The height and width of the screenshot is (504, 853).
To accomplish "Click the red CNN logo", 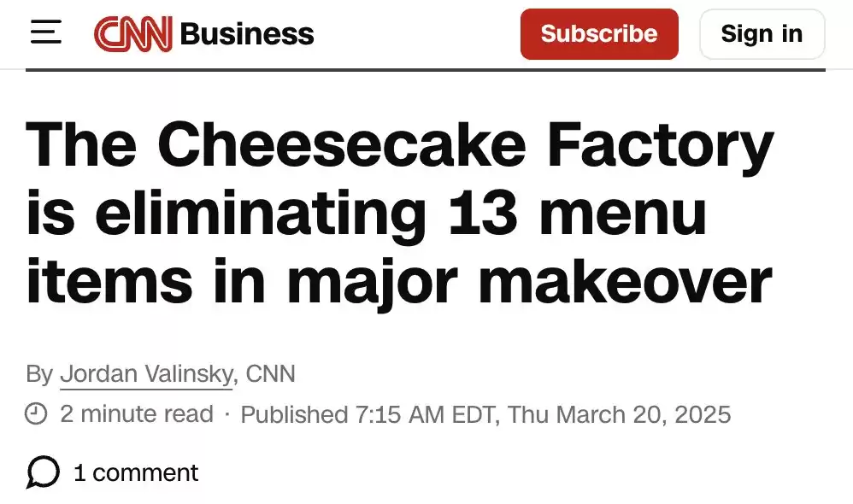I will point(133,33).
